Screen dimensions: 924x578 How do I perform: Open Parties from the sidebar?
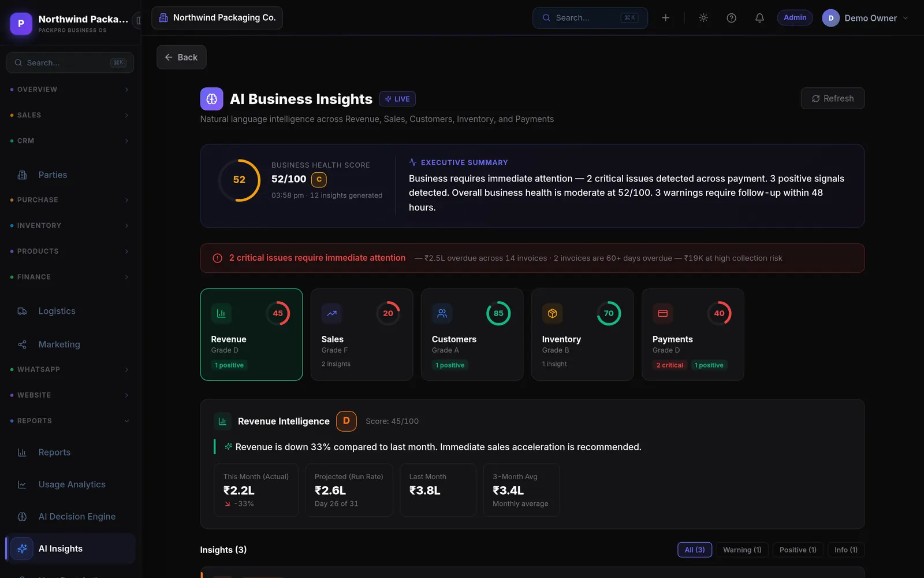pos(70,175)
